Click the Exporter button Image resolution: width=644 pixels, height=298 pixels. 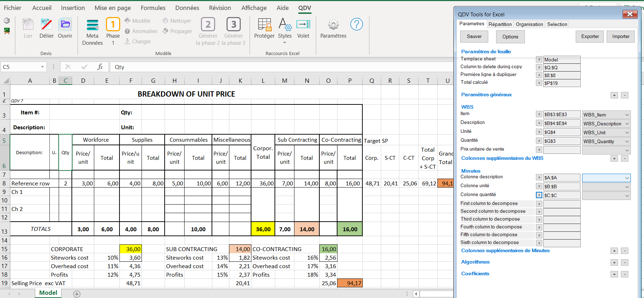(x=590, y=37)
